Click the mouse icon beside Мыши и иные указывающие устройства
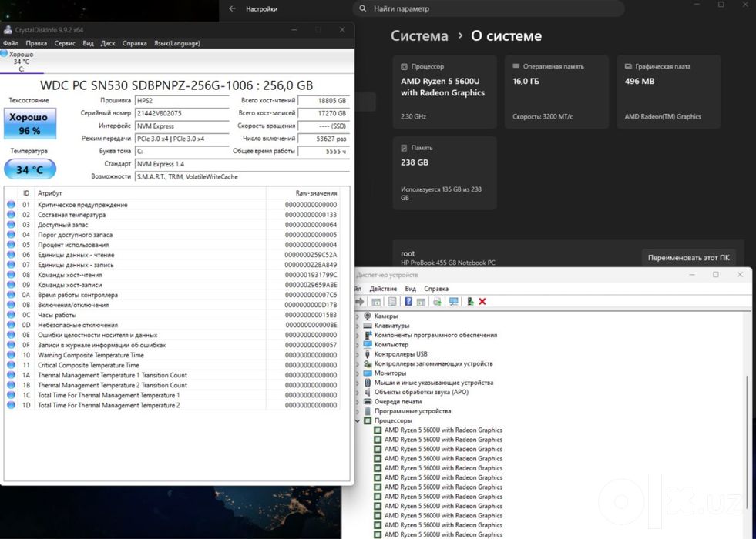The image size is (756, 539). [368, 383]
